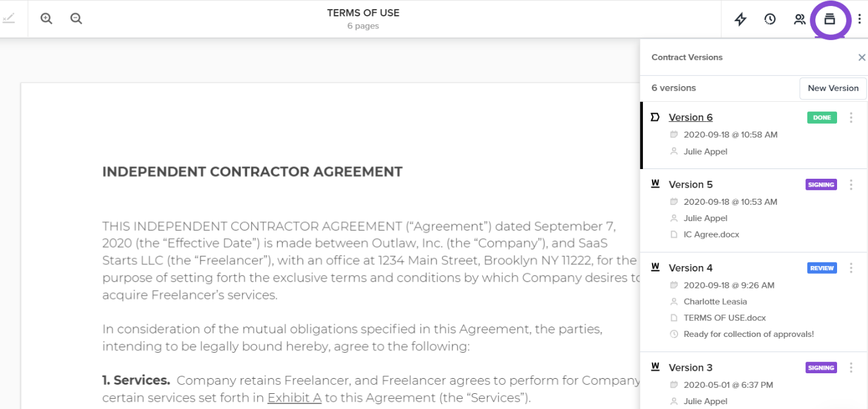Close the Contract Versions panel
This screenshot has height=409, width=868.
click(x=861, y=58)
